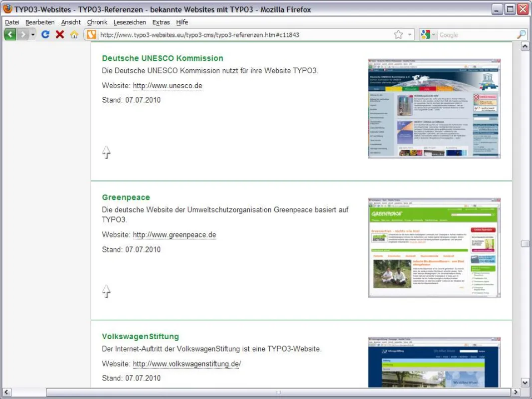Open the Google search engine selector
Image resolution: width=532 pixels, height=399 pixels.
click(x=428, y=34)
